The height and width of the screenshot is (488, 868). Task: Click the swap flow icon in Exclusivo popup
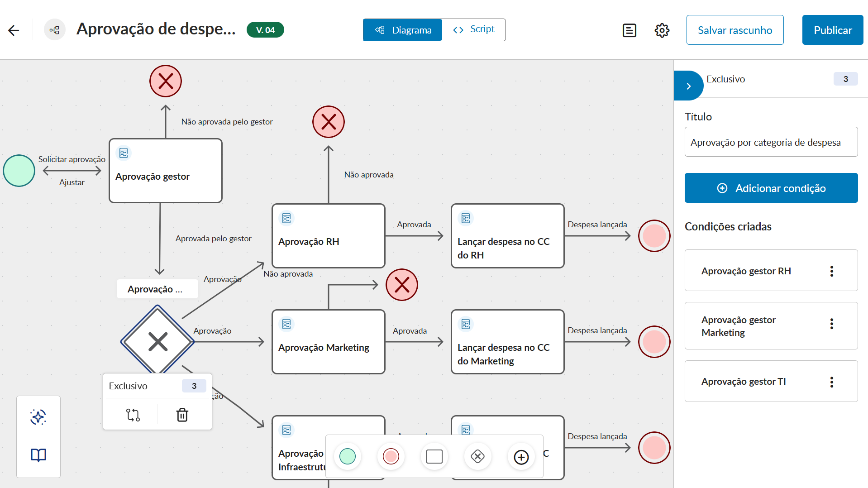coord(133,415)
